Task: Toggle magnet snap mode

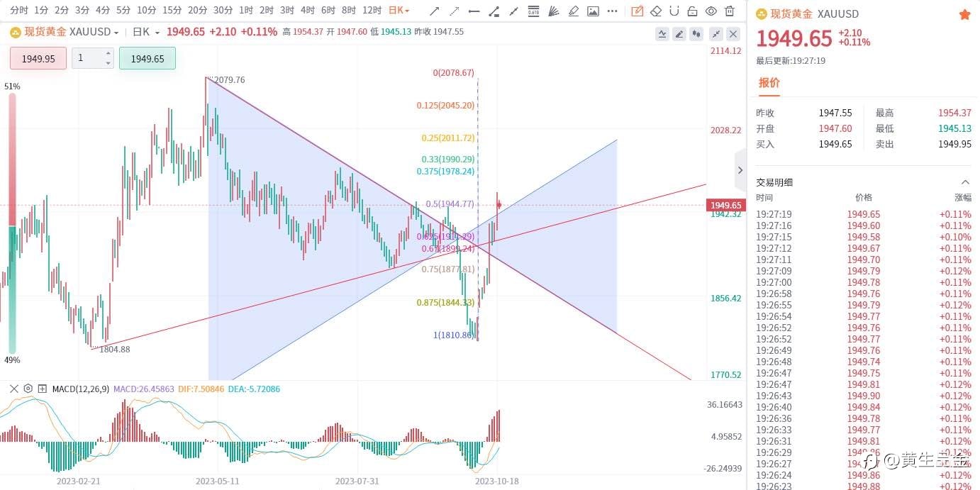Action: [674, 11]
